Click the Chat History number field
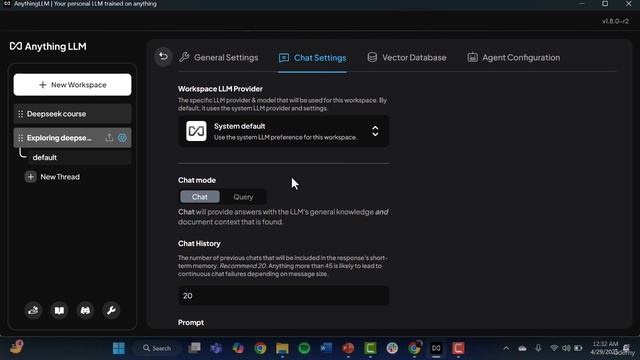Image resolution: width=640 pixels, height=360 pixels. coord(283,296)
